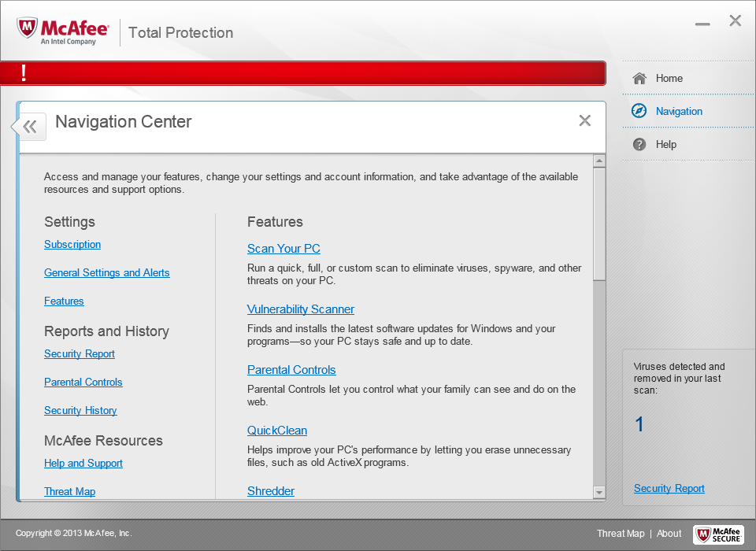This screenshot has height=551, width=756.
Task: View the Security Report in the virus summary panel
Action: [x=669, y=488]
